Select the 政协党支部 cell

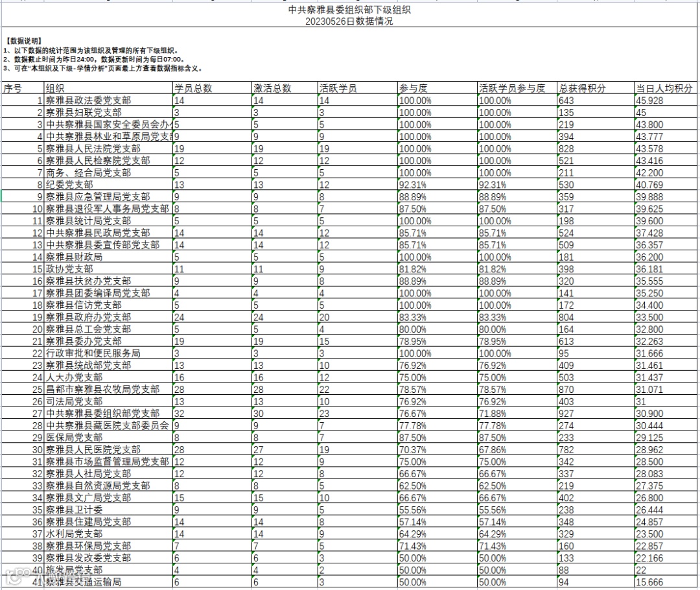click(x=108, y=269)
